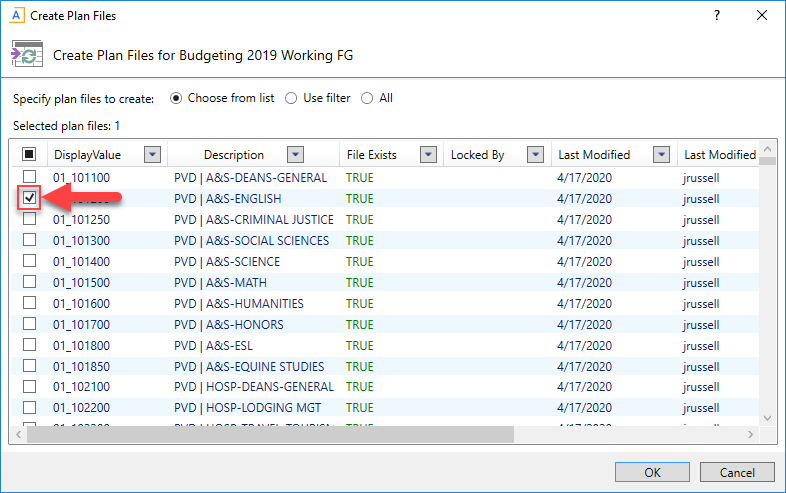Tick the checkbox for A&S-MATH

click(x=30, y=282)
